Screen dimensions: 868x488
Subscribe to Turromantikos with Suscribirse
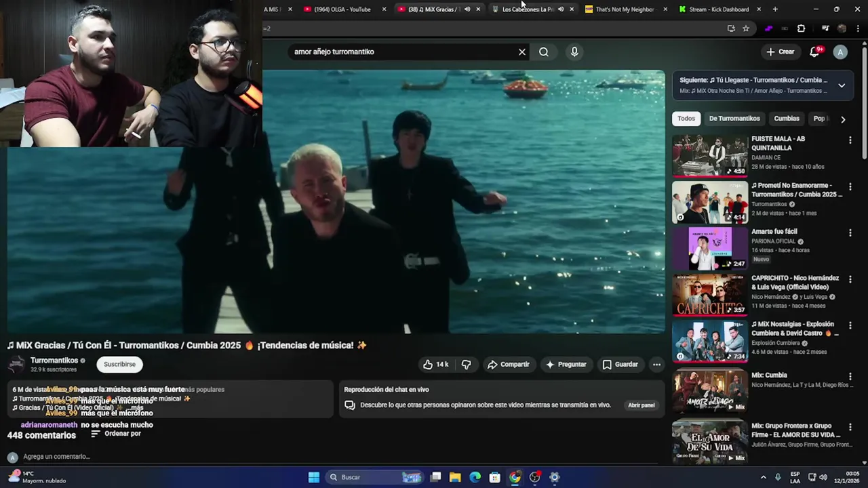pyautogui.click(x=119, y=365)
